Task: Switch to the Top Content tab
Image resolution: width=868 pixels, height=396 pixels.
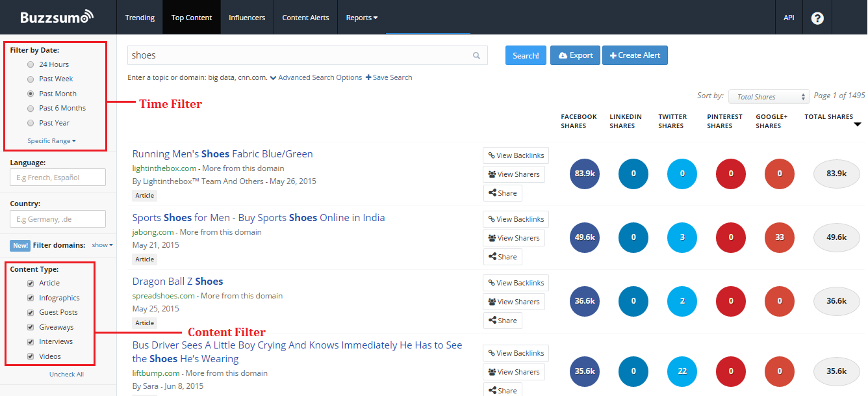Action: click(192, 18)
